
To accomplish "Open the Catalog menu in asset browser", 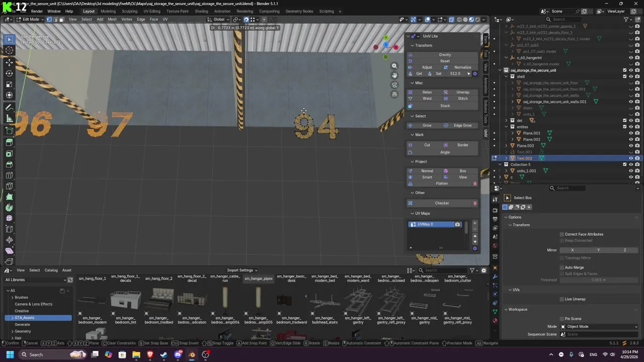I will pos(51,270).
